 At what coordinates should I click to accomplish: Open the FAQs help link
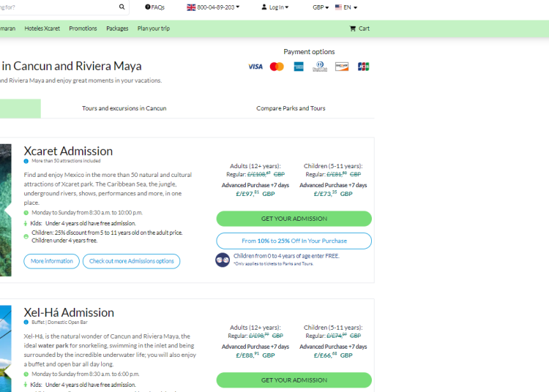pyautogui.click(x=154, y=7)
